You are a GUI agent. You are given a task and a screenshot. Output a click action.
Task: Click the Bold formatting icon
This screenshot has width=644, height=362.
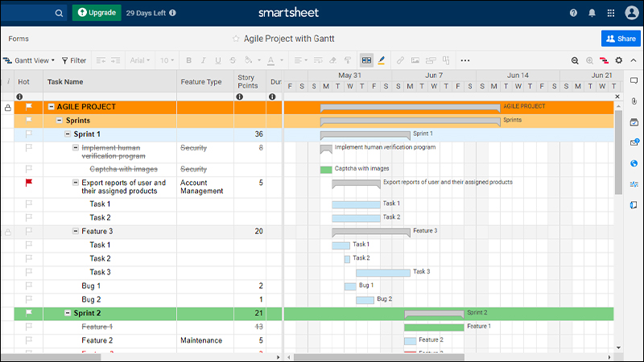pyautogui.click(x=188, y=60)
